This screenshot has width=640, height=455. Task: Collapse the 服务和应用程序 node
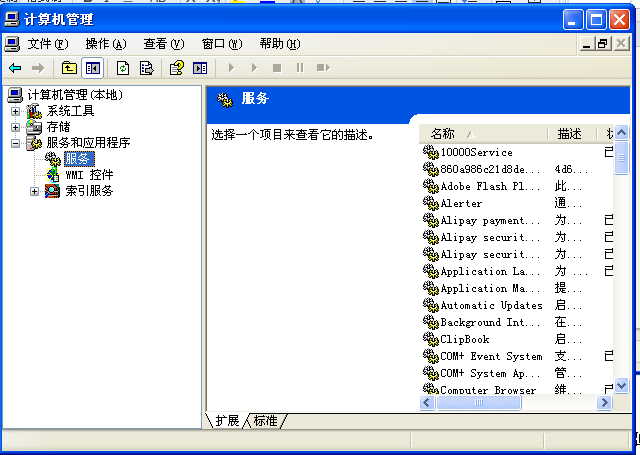coord(16,143)
